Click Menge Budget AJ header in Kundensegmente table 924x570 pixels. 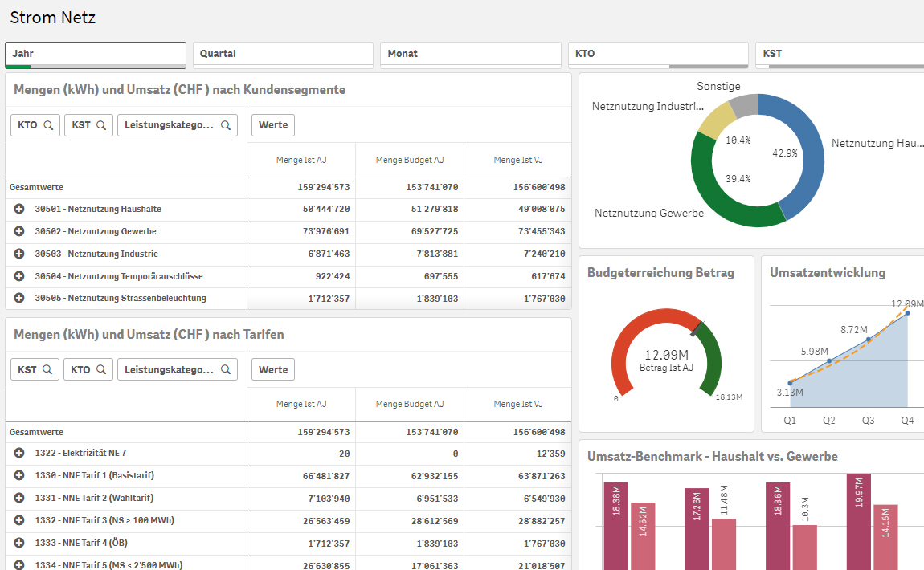click(x=410, y=160)
